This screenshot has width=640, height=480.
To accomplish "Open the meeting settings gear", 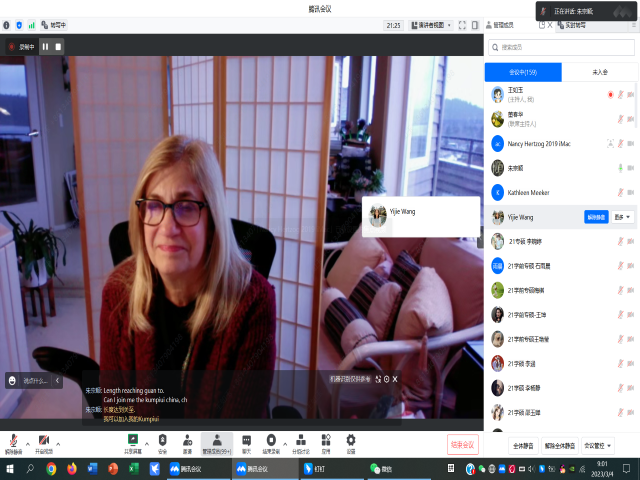I will pyautogui.click(x=351, y=444).
